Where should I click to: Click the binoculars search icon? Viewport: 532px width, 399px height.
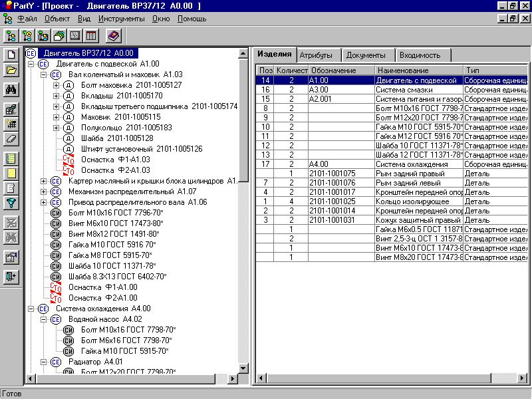coord(11,90)
